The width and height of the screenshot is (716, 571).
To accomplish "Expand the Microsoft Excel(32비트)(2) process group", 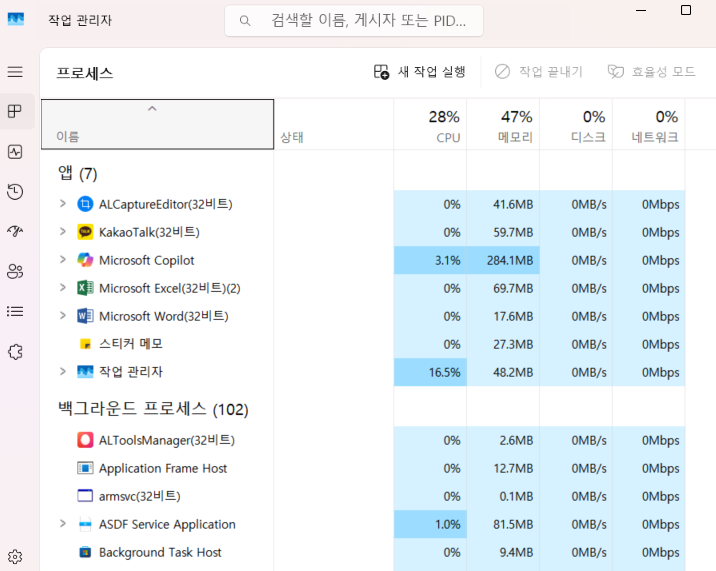I will [63, 288].
